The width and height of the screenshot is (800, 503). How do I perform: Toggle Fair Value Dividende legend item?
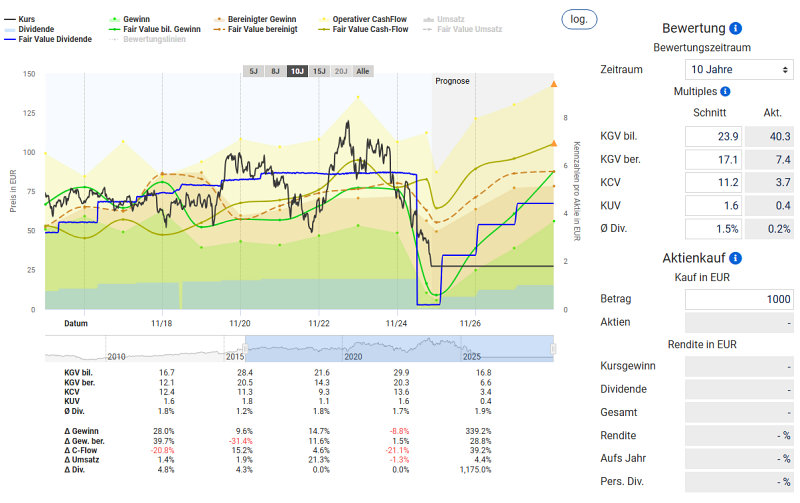point(54,39)
